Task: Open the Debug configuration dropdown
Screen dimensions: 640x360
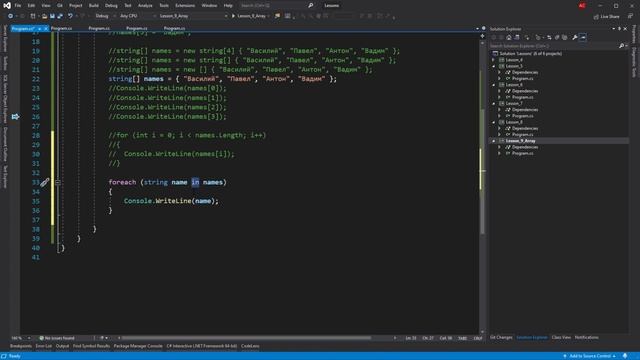Action: click(x=104, y=16)
